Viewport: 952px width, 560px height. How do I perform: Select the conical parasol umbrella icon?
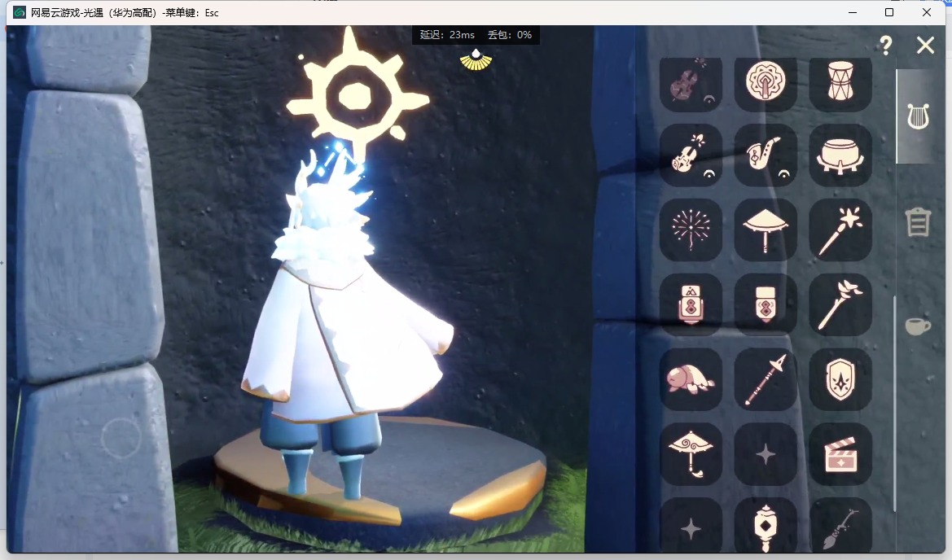(766, 230)
